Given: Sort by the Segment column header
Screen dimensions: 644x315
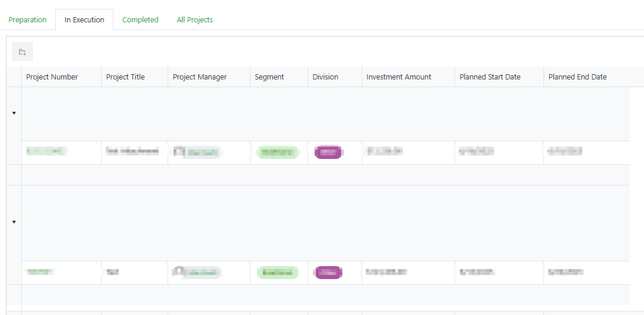Looking at the screenshot, I should tap(269, 77).
